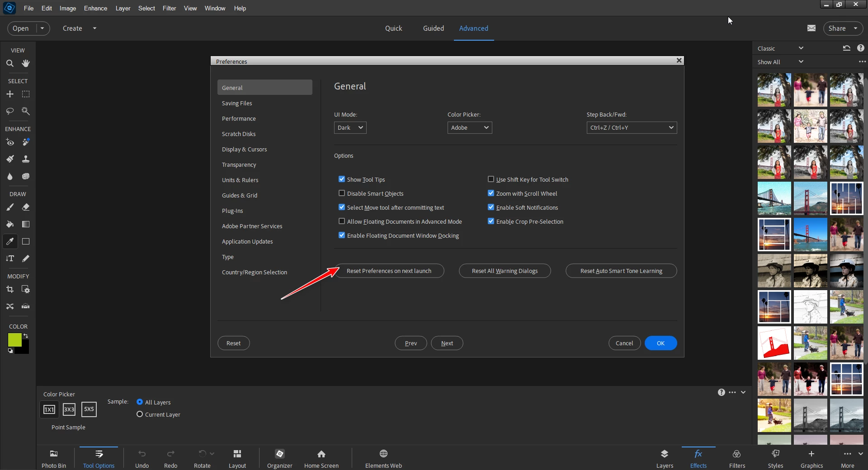Expand the Share dropdown

[855, 28]
